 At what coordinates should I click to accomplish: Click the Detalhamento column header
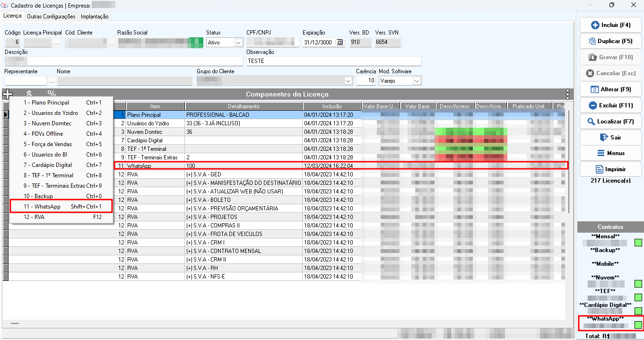(244, 106)
